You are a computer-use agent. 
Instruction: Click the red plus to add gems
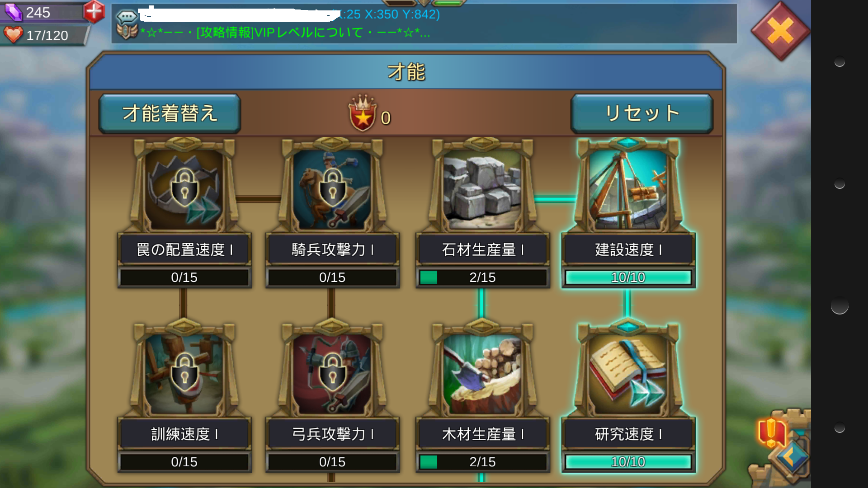[94, 11]
